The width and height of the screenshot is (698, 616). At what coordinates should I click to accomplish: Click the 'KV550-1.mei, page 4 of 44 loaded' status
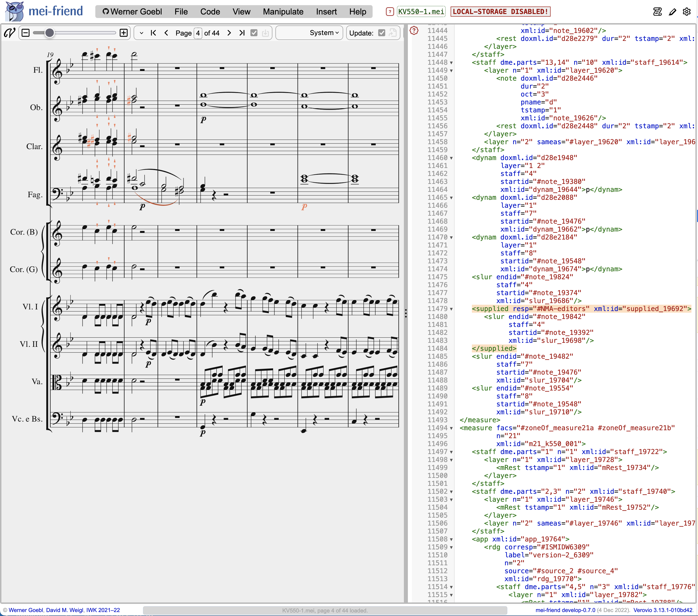tap(325, 610)
